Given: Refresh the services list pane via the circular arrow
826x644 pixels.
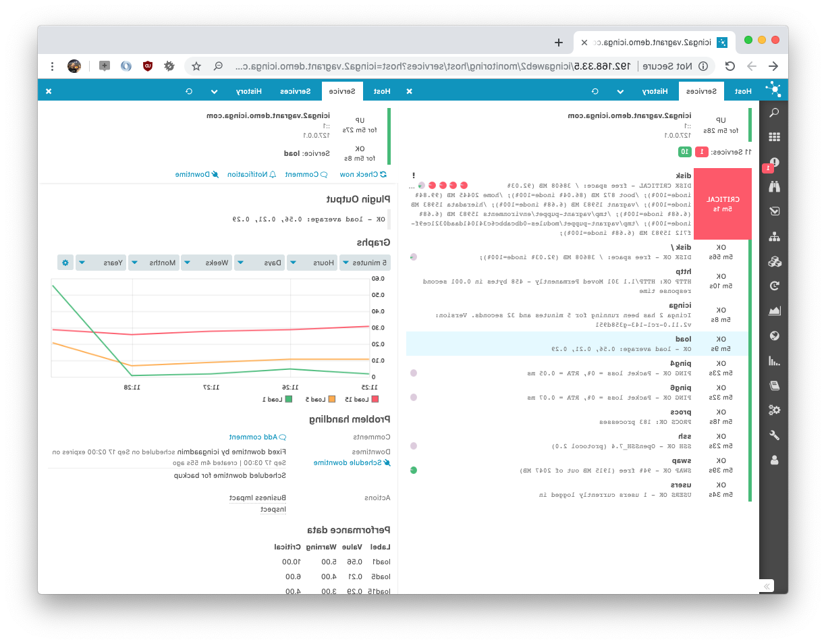Looking at the screenshot, I should pyautogui.click(x=595, y=91).
